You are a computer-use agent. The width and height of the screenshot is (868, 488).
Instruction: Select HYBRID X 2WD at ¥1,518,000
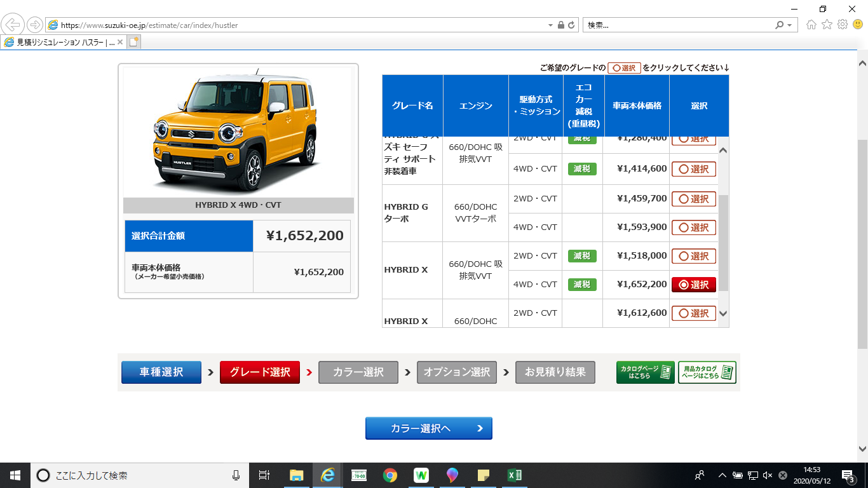pyautogui.click(x=694, y=256)
